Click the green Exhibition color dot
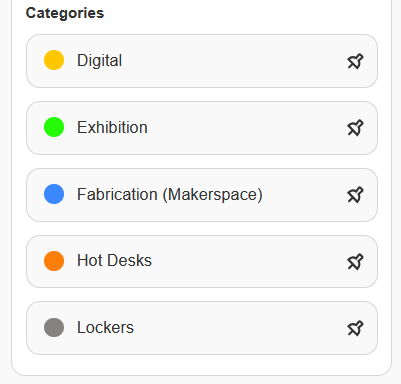401x384 pixels. [x=54, y=127]
